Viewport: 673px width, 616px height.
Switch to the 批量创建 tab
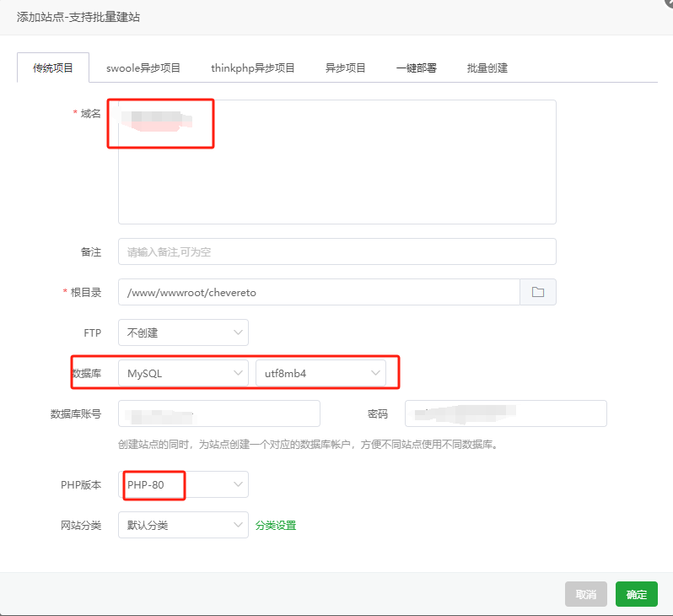click(487, 68)
